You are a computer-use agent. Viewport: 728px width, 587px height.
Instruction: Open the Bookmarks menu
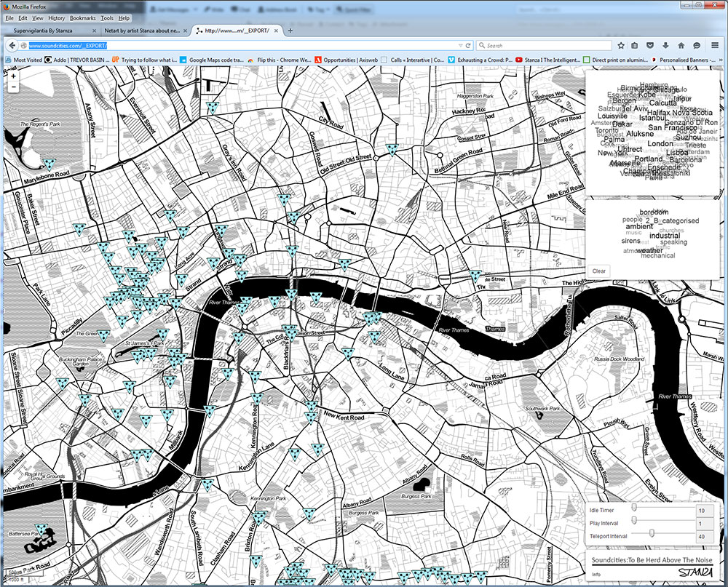pos(84,17)
